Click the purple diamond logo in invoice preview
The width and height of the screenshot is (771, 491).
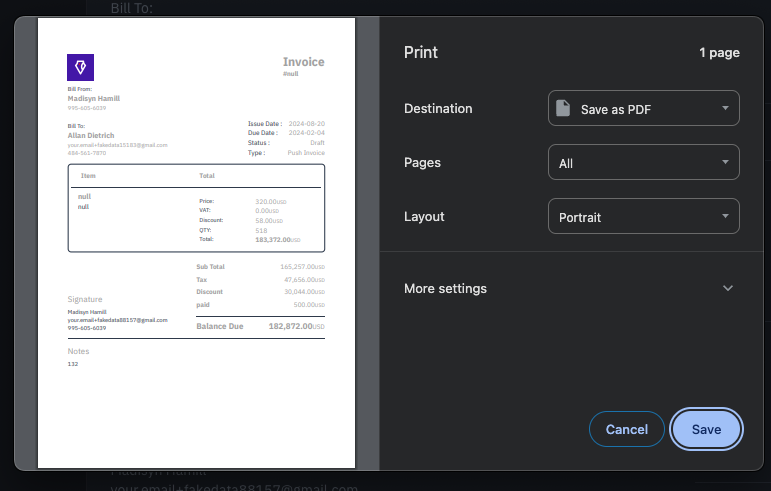[x=80, y=67]
